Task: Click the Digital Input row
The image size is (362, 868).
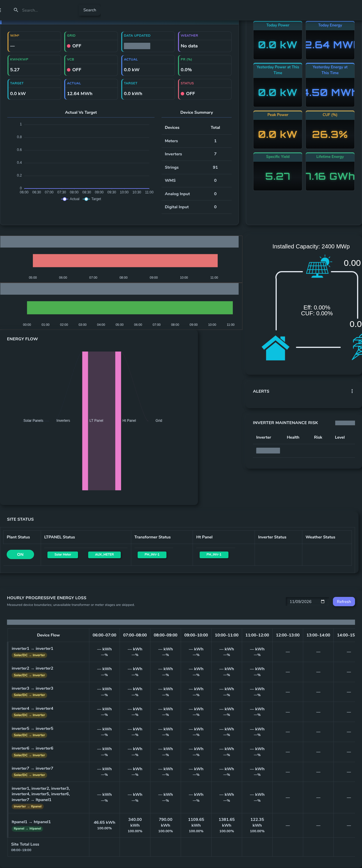Action: point(196,207)
